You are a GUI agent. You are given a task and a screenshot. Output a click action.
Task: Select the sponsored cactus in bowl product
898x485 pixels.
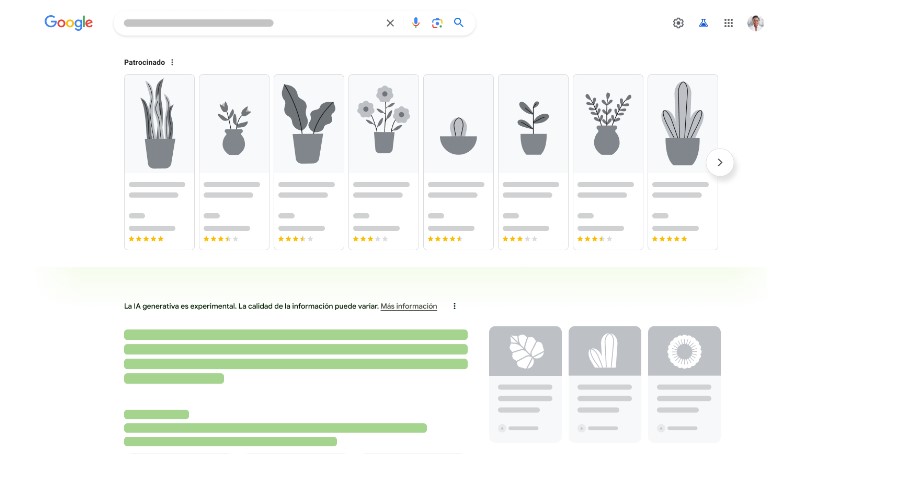tap(458, 160)
